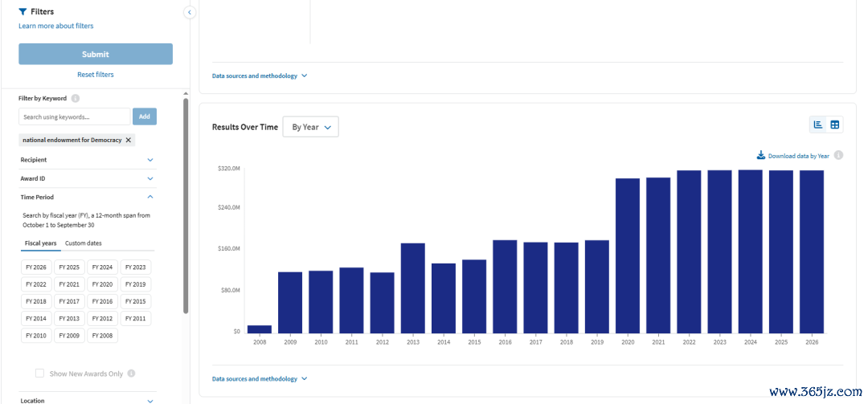Collapse the Time Period section
Image resolution: width=868 pixels, height=404 pixels.
[x=88, y=197]
